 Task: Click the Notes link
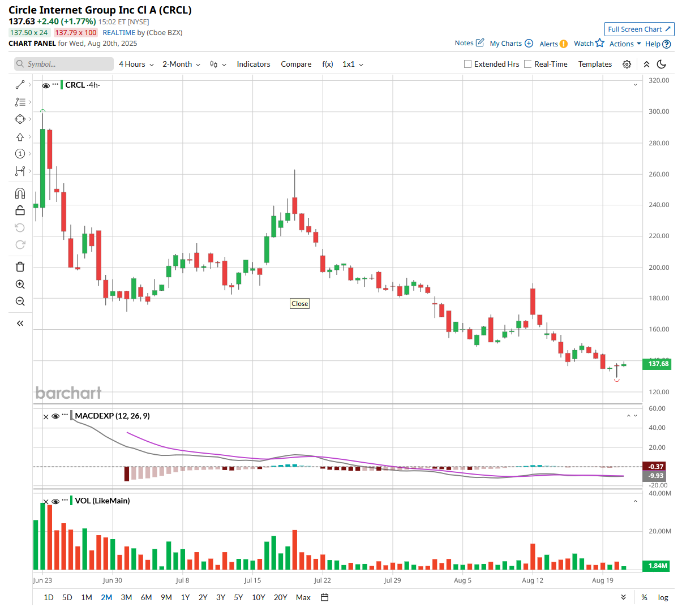tap(464, 43)
